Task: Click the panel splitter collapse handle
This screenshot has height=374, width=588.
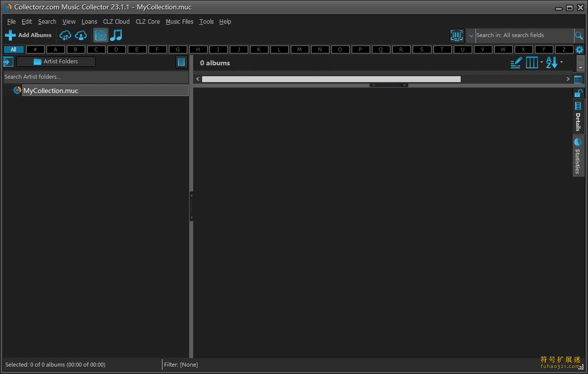Action: point(389,86)
